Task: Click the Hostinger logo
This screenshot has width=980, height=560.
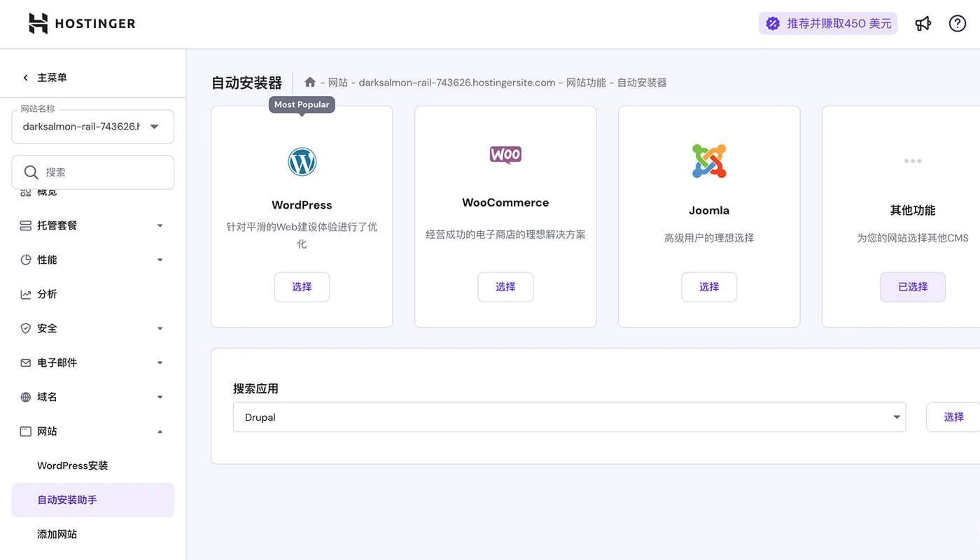Action: 80,22
